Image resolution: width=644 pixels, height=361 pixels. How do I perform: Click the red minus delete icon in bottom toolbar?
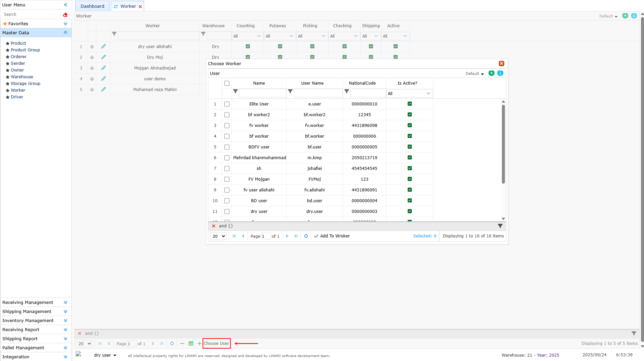[x=182, y=344]
